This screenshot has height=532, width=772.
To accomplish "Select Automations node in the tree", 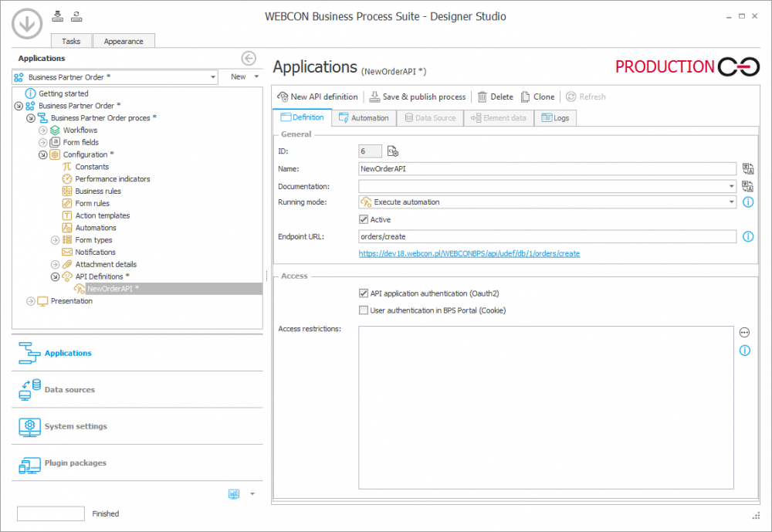I will (x=96, y=228).
